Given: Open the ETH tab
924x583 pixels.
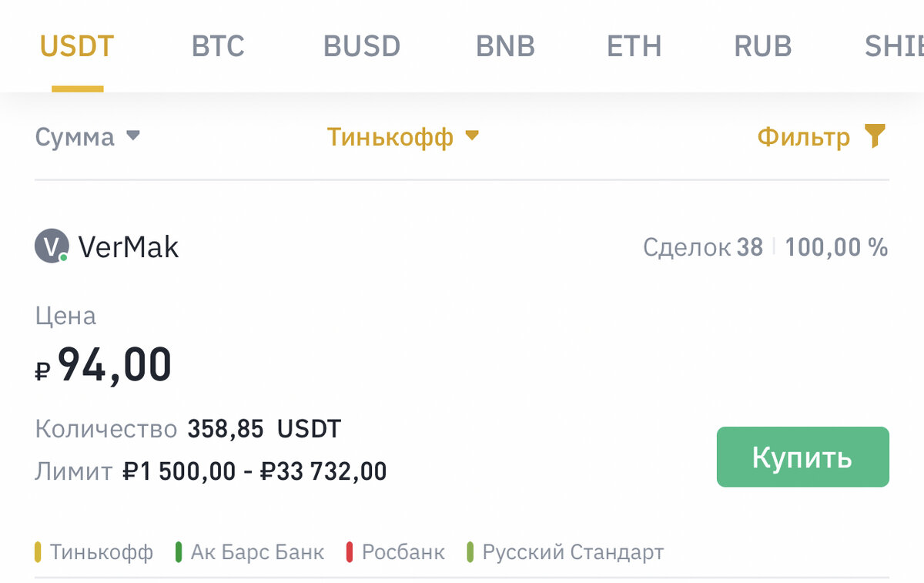Looking at the screenshot, I should pos(634,46).
